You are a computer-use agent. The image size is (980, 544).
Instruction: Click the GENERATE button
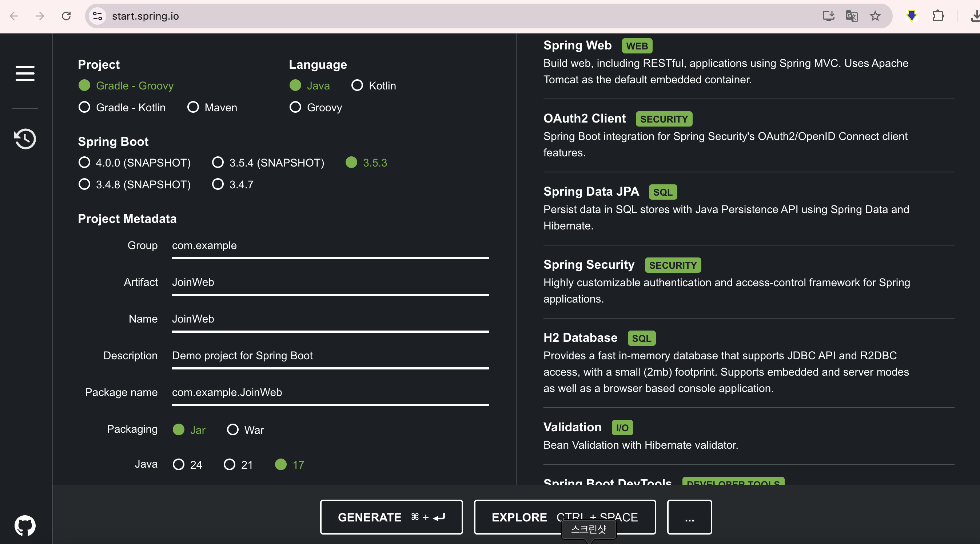pyautogui.click(x=391, y=517)
